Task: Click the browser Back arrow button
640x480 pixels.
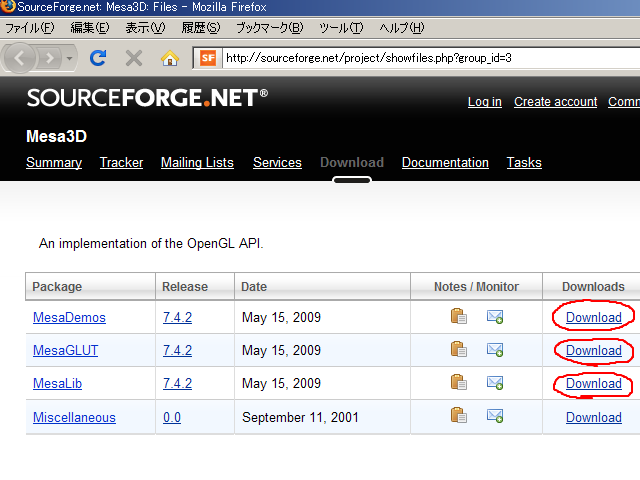Action: coord(19,58)
